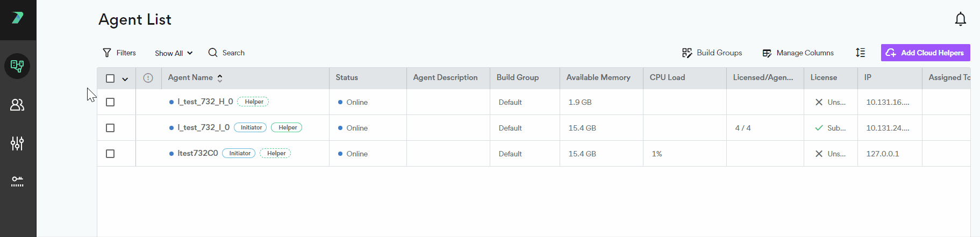Open Build Groups
This screenshot has width=980, height=237.
[x=712, y=53]
